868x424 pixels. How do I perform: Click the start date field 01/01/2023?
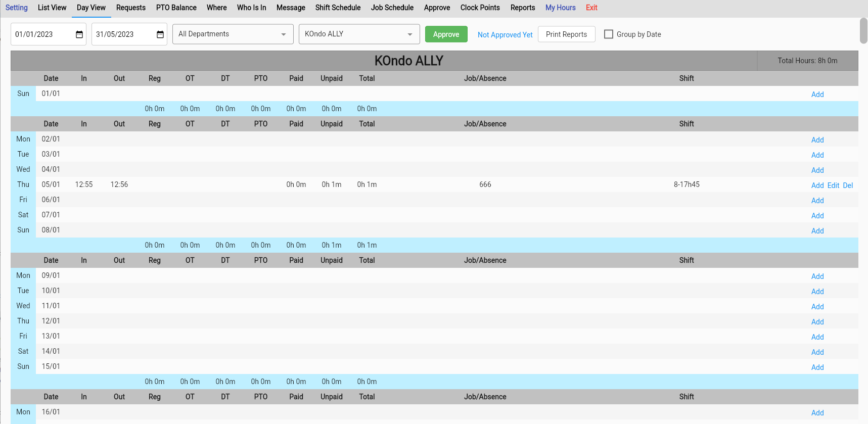(40, 34)
